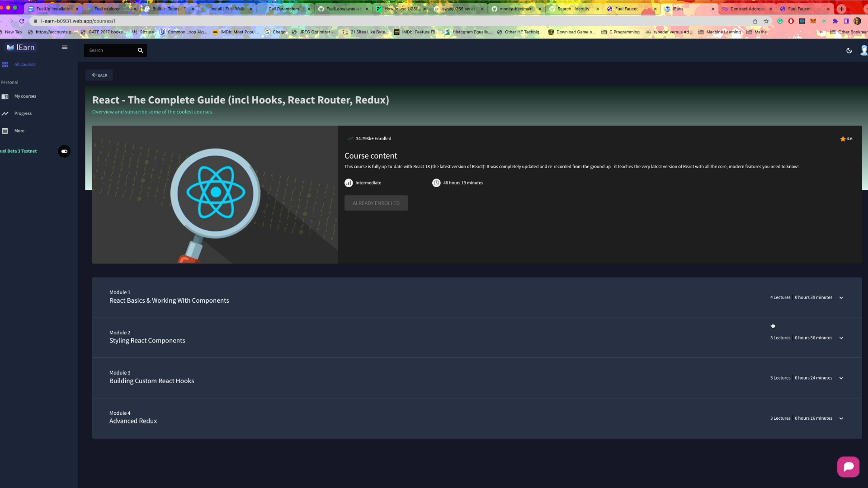
Task: Click 48 hours 19 minutes duration text
Action: coord(463,183)
